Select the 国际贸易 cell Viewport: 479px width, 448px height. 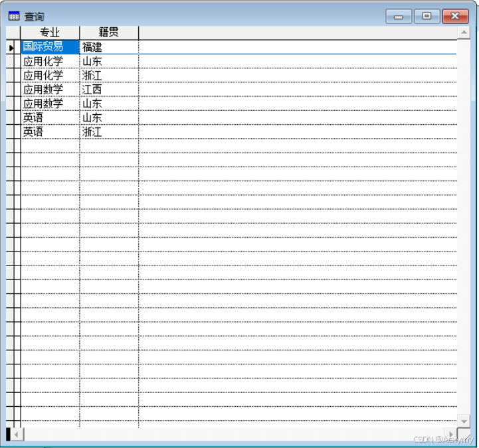tap(50, 47)
